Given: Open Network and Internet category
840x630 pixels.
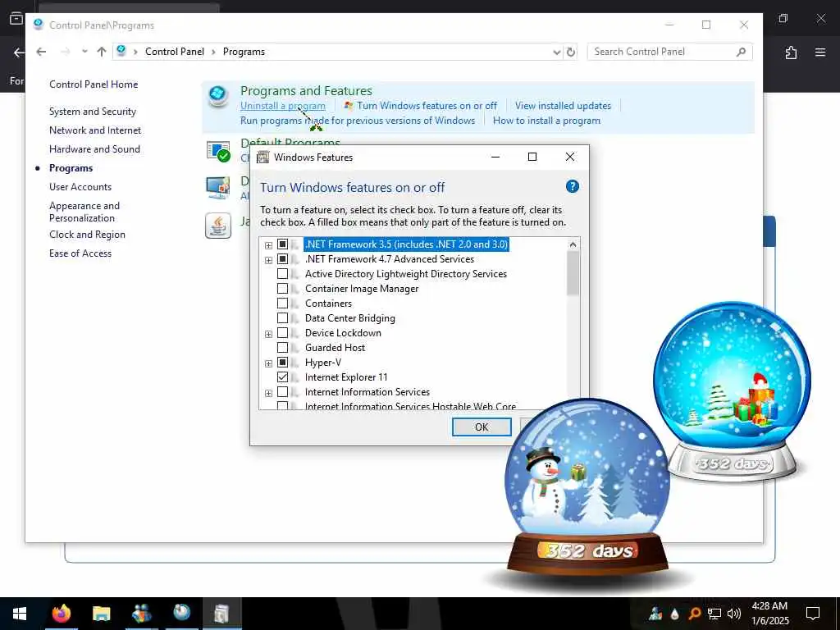Looking at the screenshot, I should pyautogui.click(x=95, y=130).
